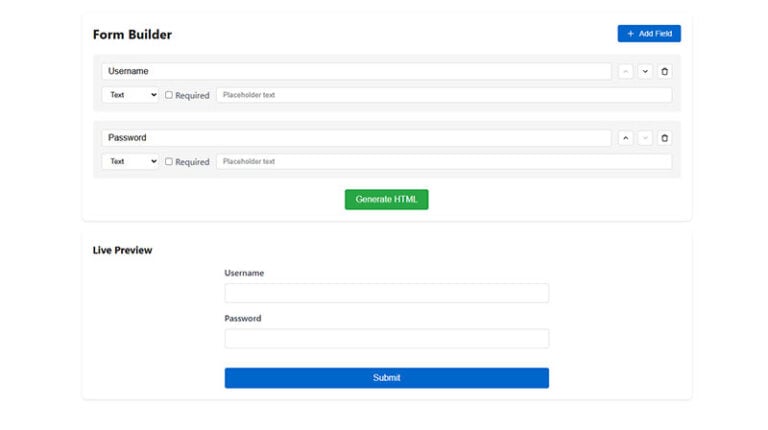Toggle Required for the Password field
768x430 pixels.
point(168,162)
